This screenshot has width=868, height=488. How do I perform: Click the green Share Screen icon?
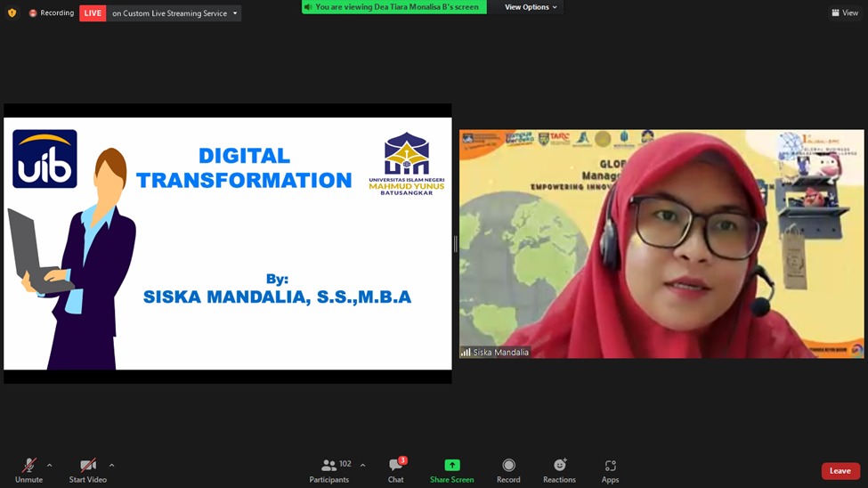pos(451,465)
